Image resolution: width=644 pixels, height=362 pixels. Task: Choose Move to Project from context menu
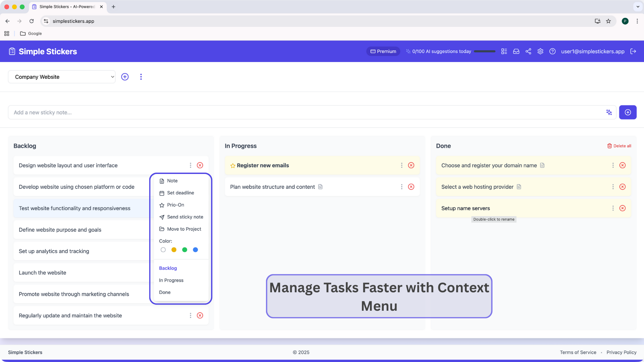click(x=184, y=229)
